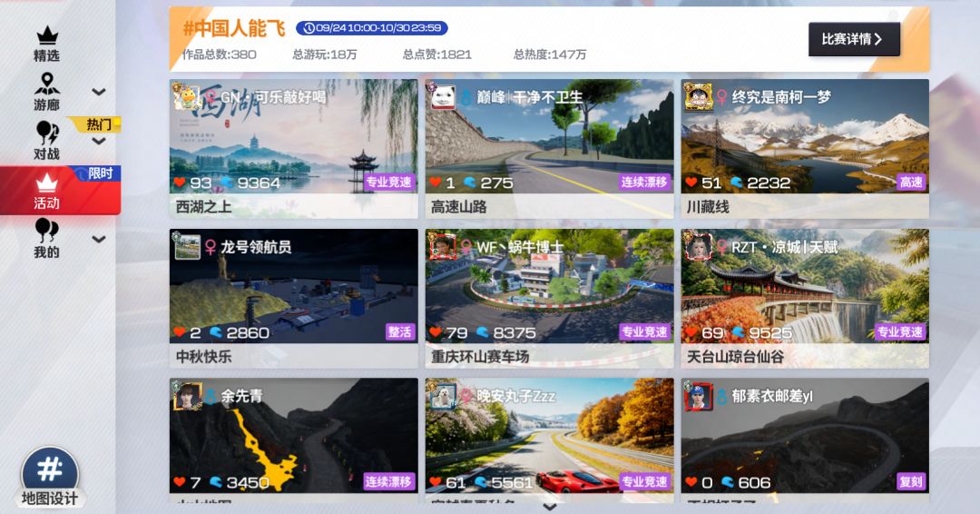This screenshot has height=514, width=980.
Task: Open the 我的 section
Action: tap(47, 239)
